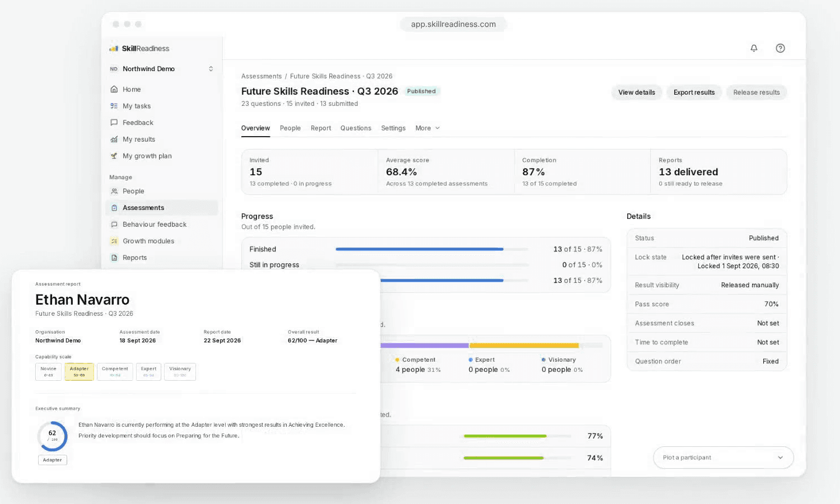Click the 13 delivered reports value
840x504 pixels.
688,172
